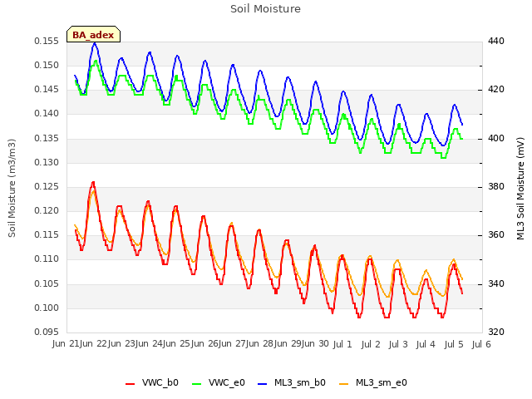This screenshot has height=399, width=532.
Task: Click the 360 right axis tick
Action: (496, 234)
